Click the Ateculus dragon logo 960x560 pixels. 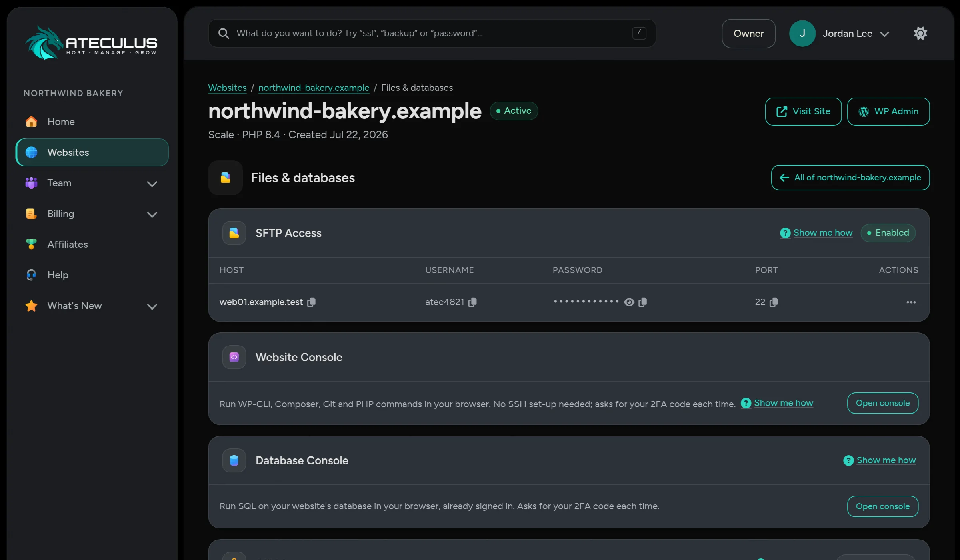tap(91, 42)
